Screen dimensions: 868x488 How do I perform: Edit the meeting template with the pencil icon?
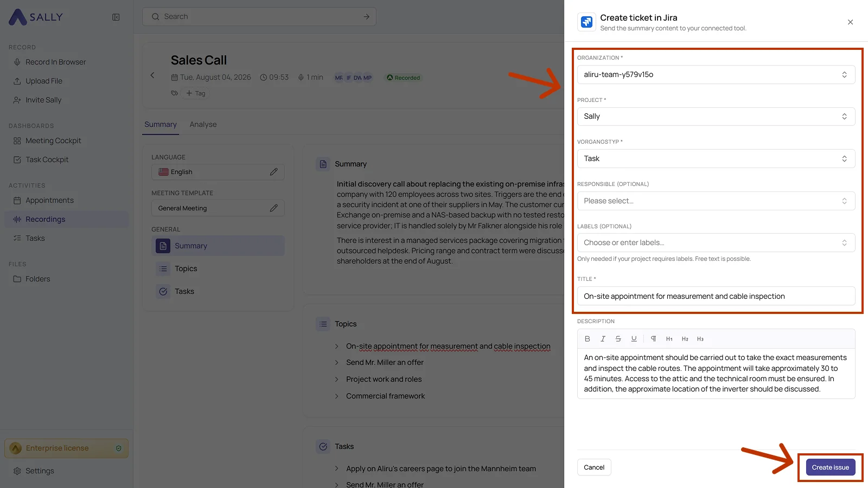coord(274,208)
